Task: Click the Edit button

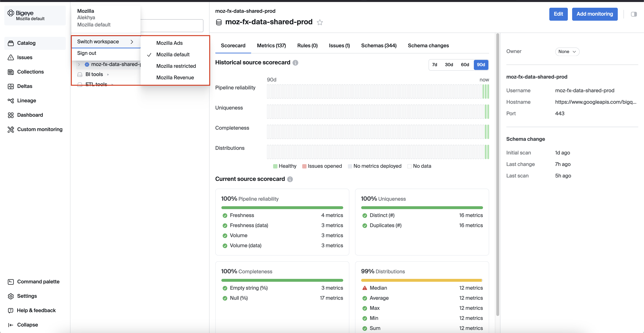Action: point(558,14)
